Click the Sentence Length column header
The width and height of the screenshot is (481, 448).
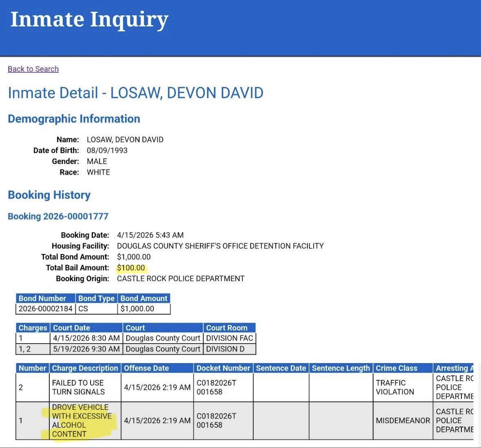[341, 368]
